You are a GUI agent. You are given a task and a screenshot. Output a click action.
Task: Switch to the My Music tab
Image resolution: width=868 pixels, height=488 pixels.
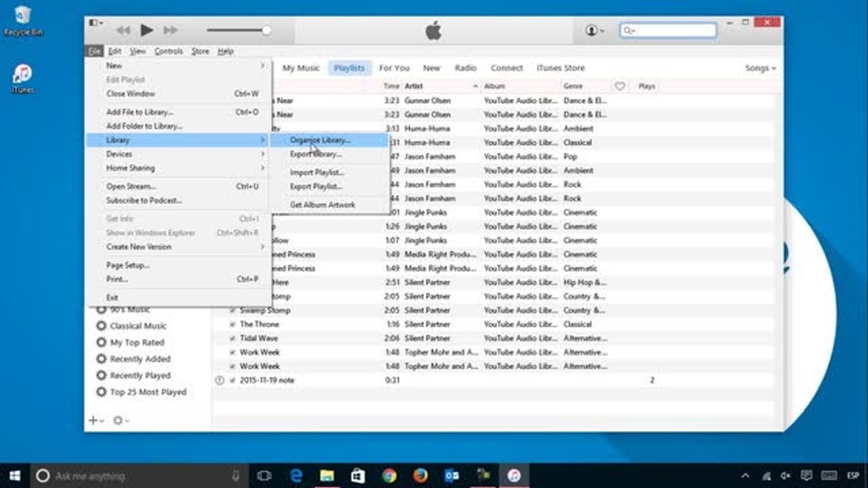301,68
